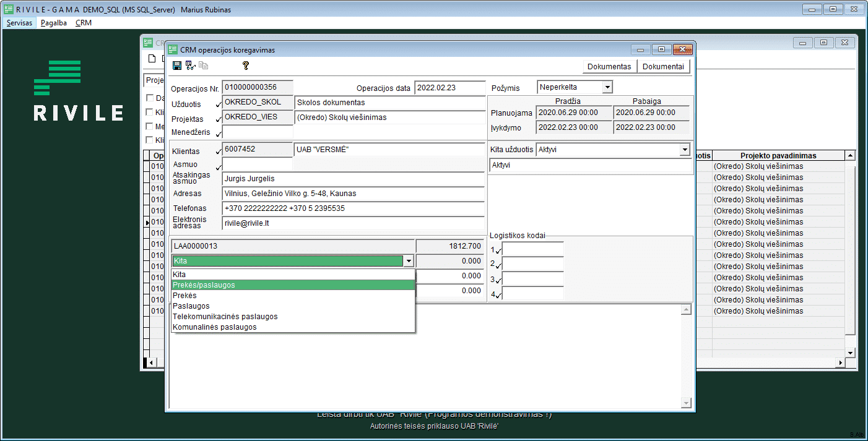Screen dimensions: 868x441
Task: Click the Telefonas input field
Action: [x=353, y=208]
